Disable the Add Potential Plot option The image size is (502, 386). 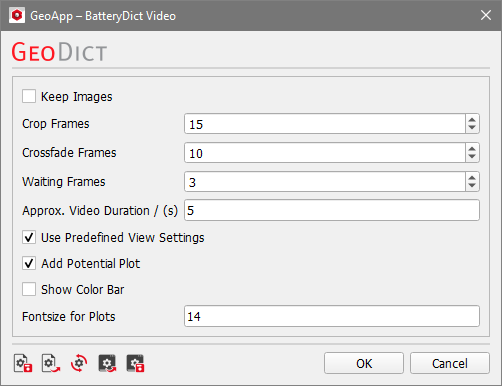click(29, 263)
